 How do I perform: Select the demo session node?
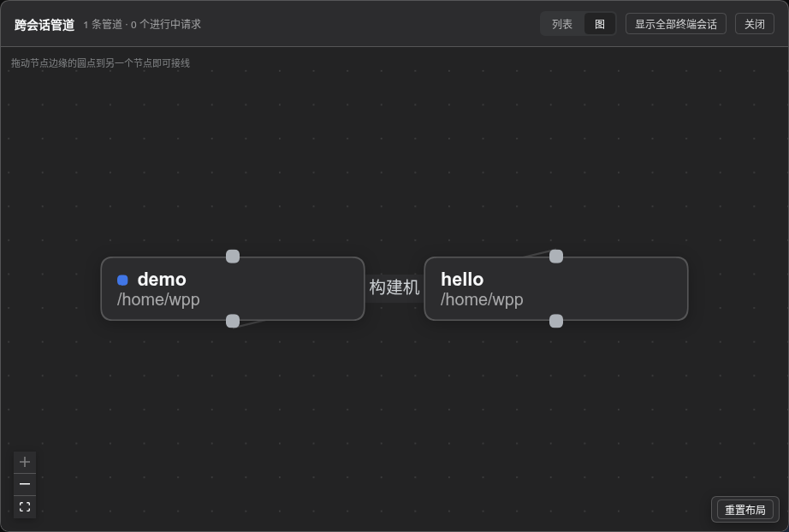pos(233,288)
